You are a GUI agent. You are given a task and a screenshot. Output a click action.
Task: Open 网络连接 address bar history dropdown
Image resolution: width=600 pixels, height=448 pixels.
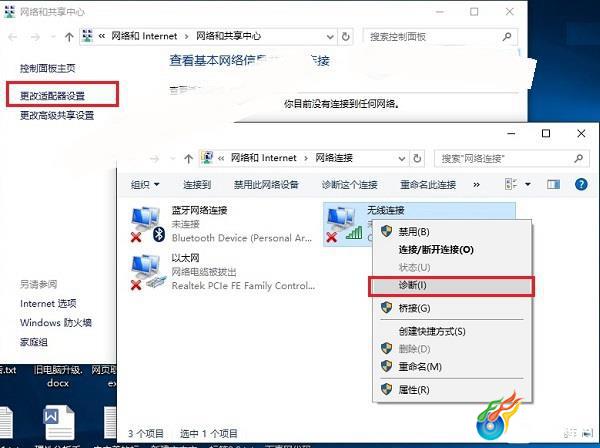(401, 158)
